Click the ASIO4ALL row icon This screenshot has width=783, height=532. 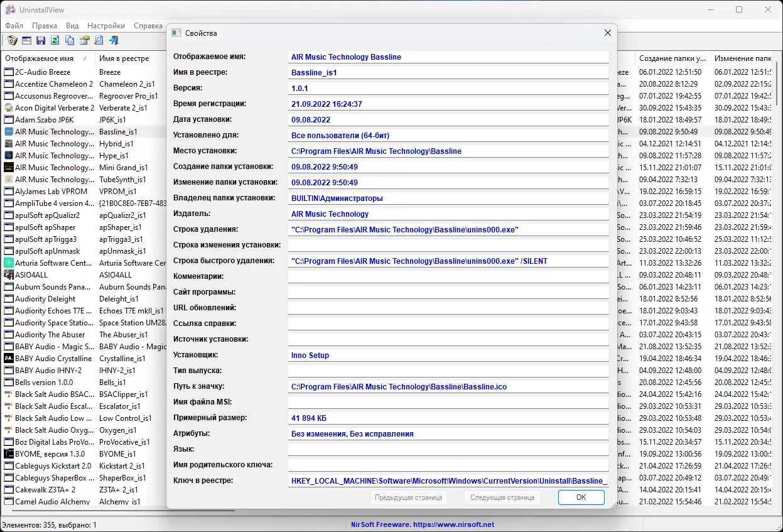[x=9, y=275]
